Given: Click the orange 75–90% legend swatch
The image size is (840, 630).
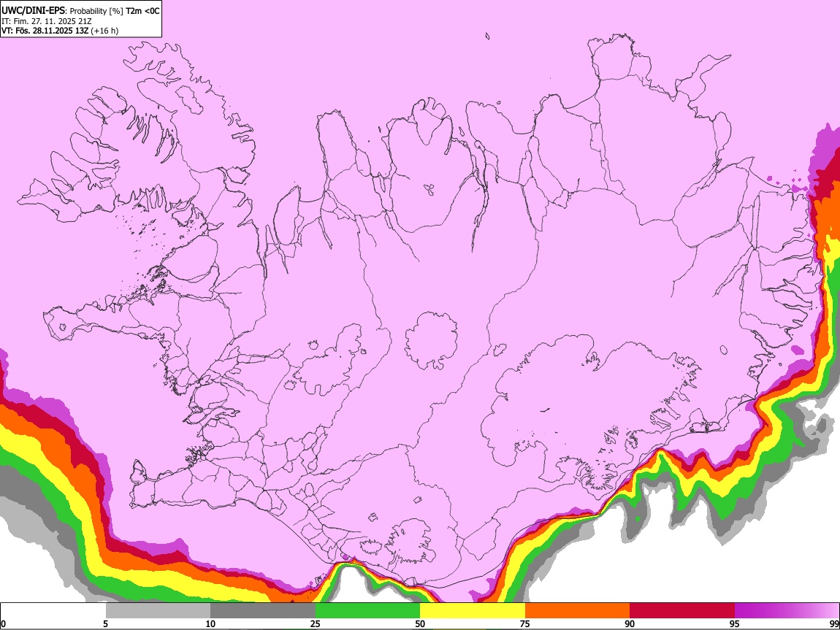Looking at the screenshot, I should [577, 610].
